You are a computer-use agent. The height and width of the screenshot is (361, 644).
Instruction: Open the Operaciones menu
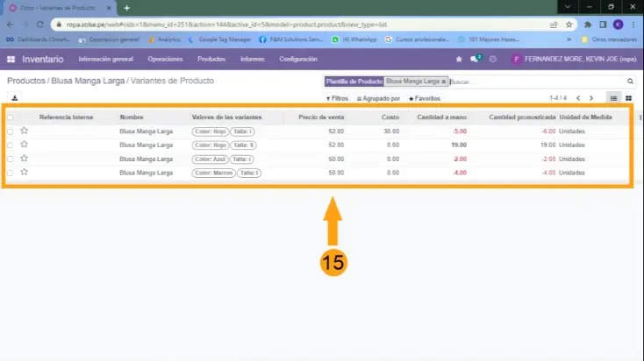pyautogui.click(x=165, y=59)
